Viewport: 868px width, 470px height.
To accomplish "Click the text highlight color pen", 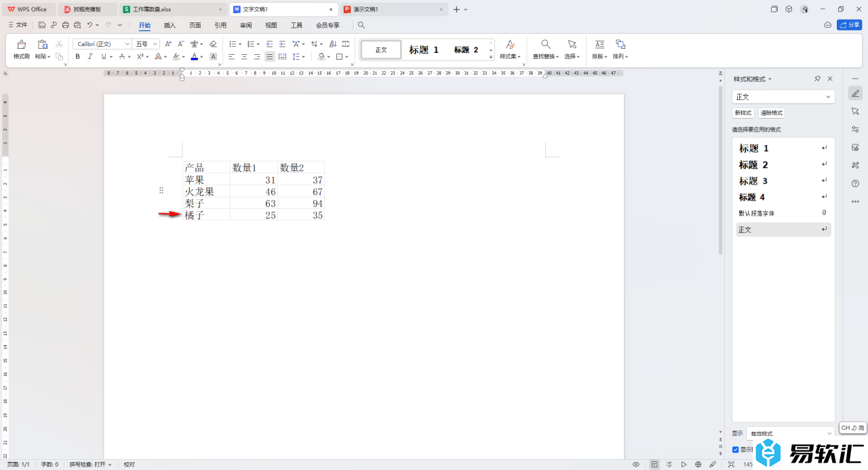I will [x=176, y=57].
